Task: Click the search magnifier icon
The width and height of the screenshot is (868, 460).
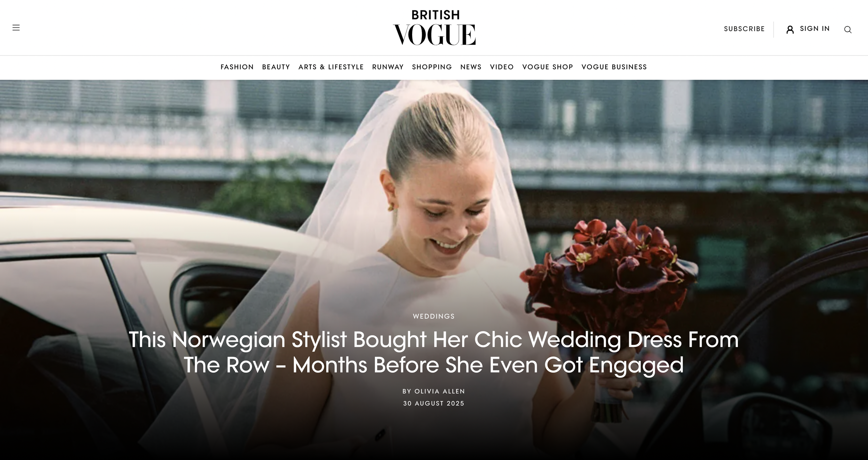Action: (x=848, y=30)
